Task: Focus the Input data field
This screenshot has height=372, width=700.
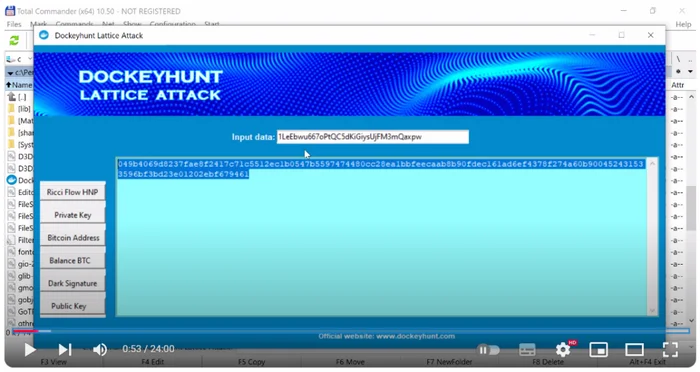Action: [x=373, y=137]
